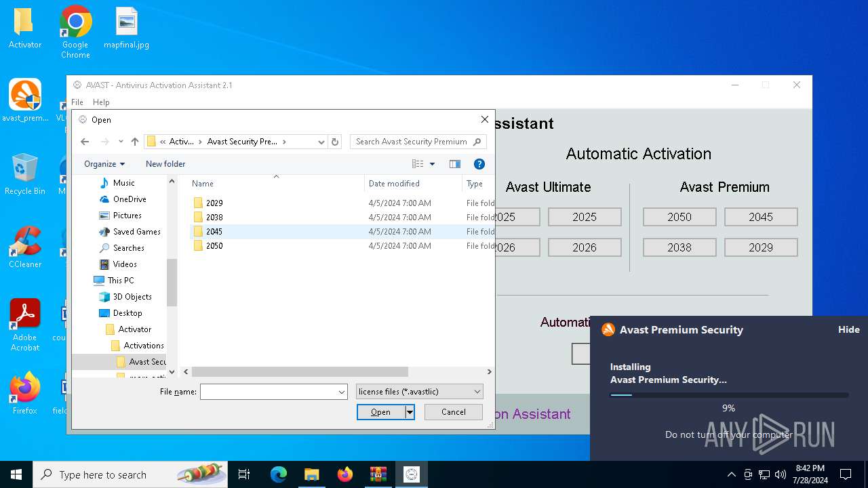Click the File name input field
Screen dimensions: 868x488
(x=269, y=392)
